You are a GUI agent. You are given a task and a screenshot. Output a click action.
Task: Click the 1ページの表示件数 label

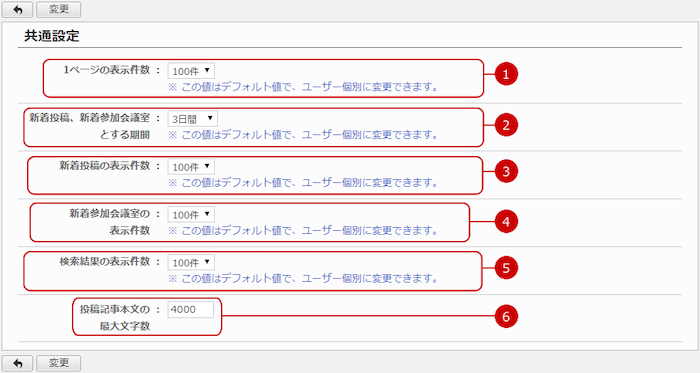click(106, 70)
